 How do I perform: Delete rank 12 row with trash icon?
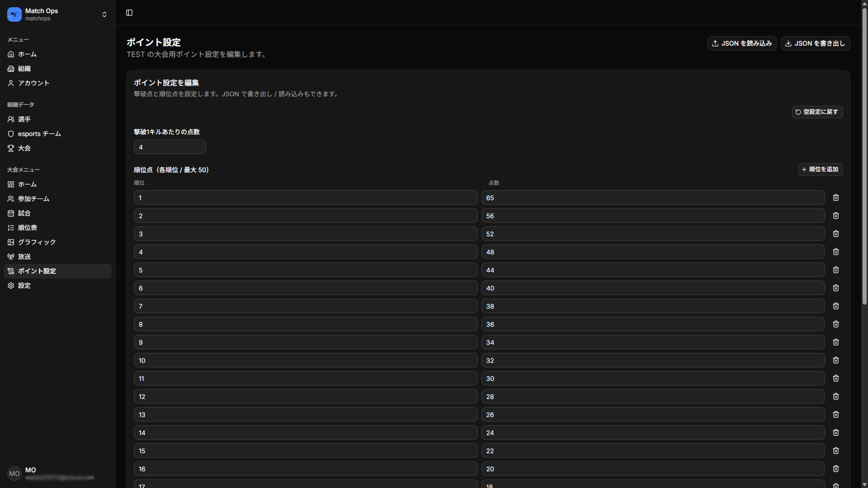coord(836,396)
